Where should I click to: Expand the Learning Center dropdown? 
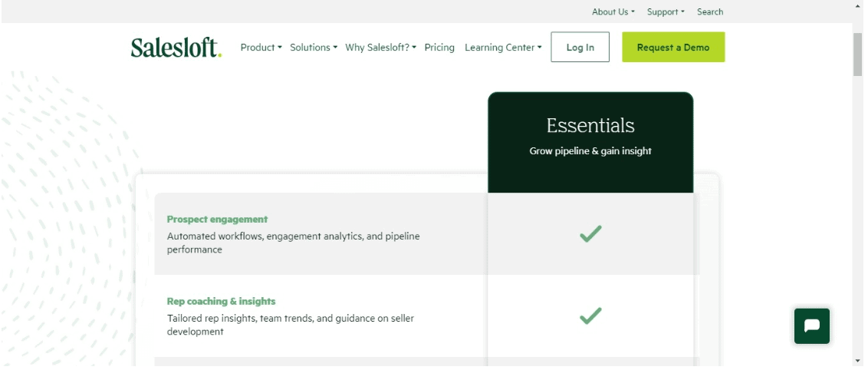pyautogui.click(x=503, y=48)
